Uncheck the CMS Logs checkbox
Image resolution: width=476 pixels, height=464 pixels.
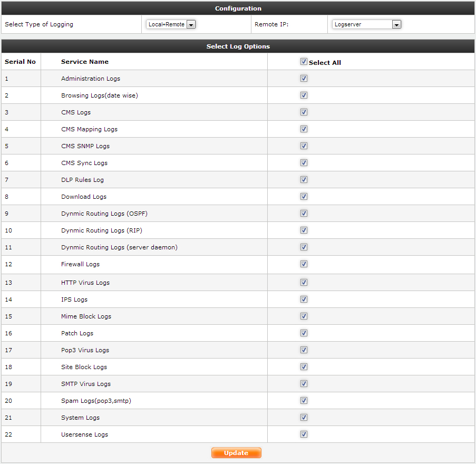[x=304, y=112]
